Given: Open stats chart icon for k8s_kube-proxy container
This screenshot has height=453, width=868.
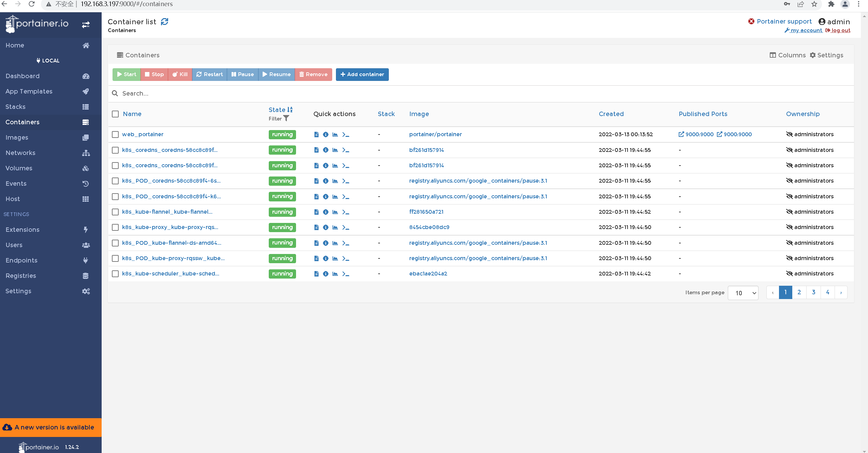Looking at the screenshot, I should click(335, 227).
